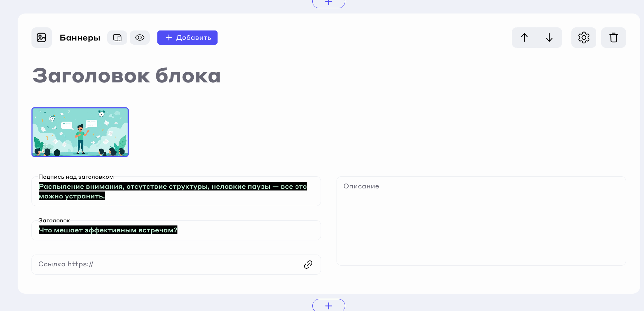Click the Заголовок блока heading text
This screenshot has width=644, height=311.
pyautogui.click(x=127, y=75)
